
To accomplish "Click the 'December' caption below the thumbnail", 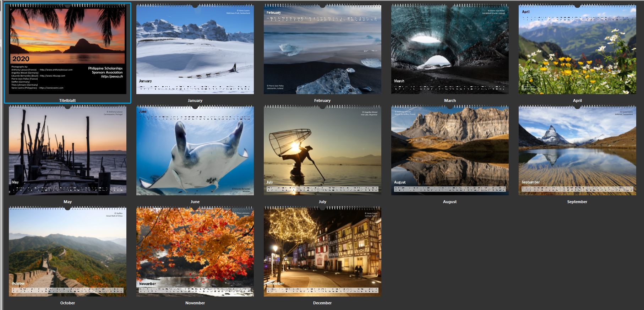I will click(322, 303).
